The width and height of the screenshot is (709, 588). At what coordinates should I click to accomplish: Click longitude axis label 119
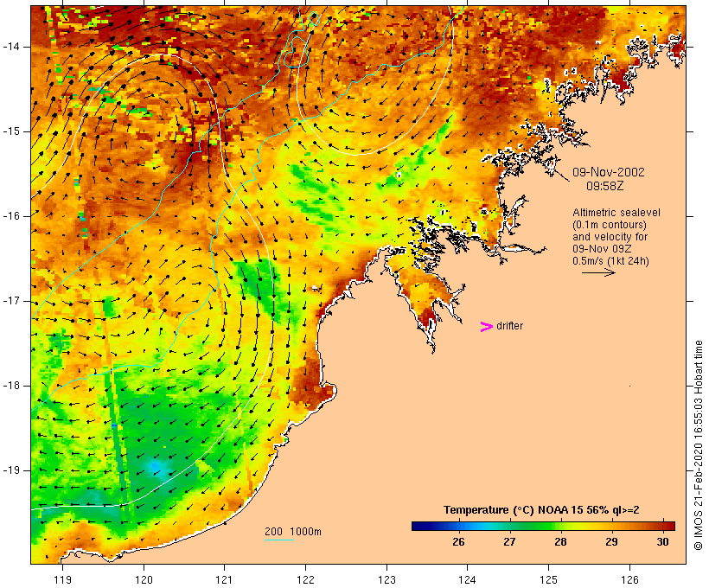(x=63, y=579)
